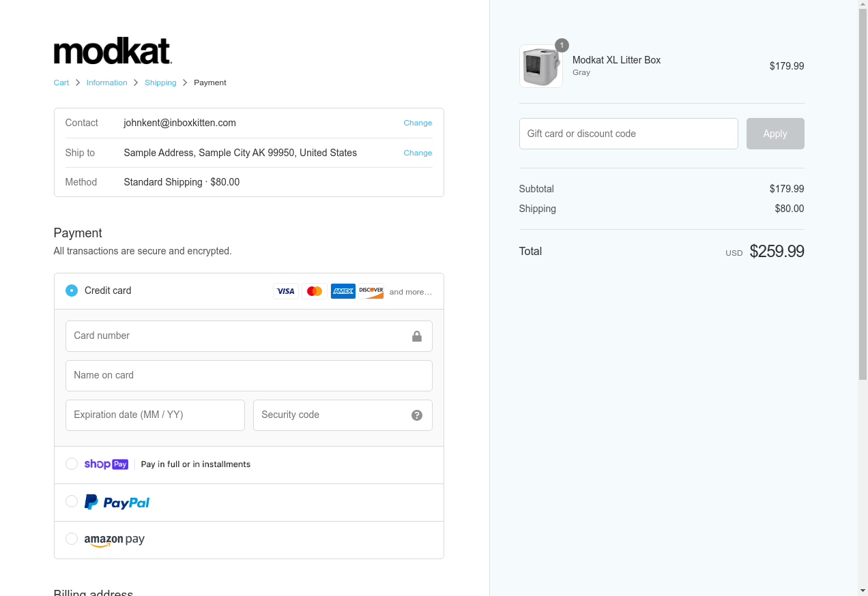This screenshot has width=868, height=596.
Task: Click the card number lock icon
Action: click(417, 336)
